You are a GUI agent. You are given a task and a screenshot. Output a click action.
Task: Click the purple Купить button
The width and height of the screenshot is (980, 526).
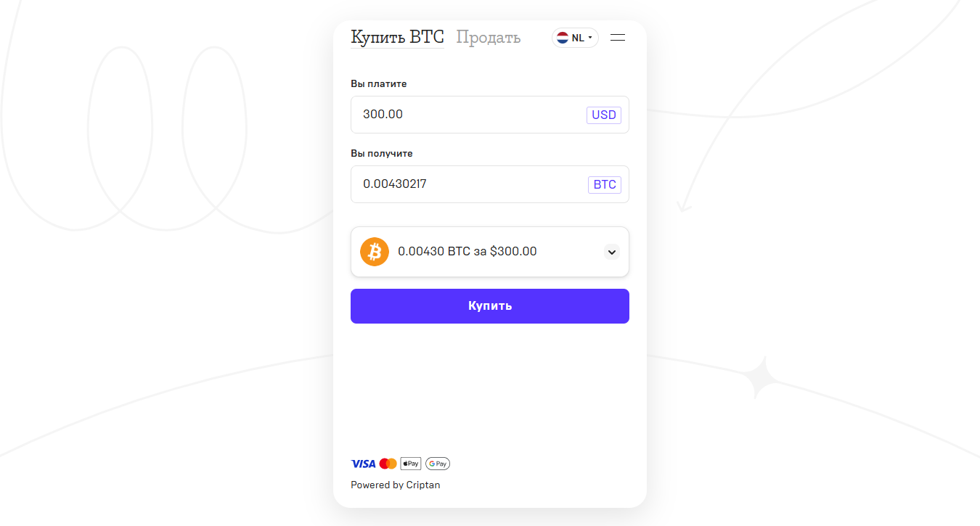(490, 306)
